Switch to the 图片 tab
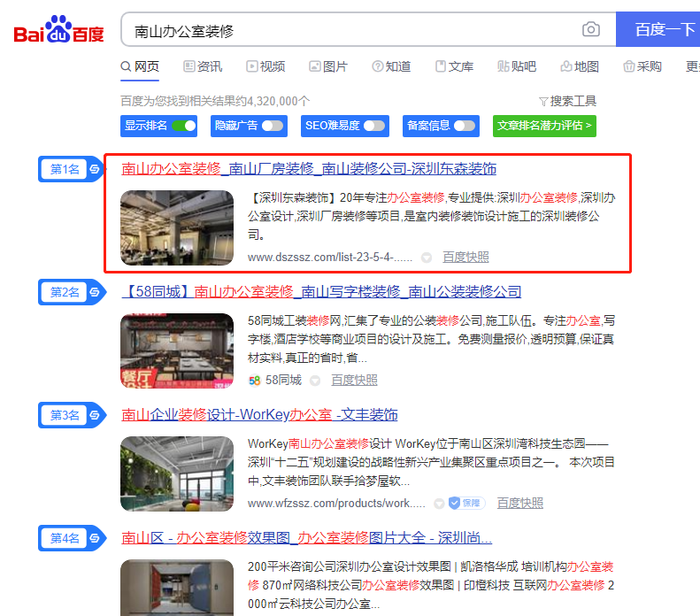700x616 pixels. point(328,67)
